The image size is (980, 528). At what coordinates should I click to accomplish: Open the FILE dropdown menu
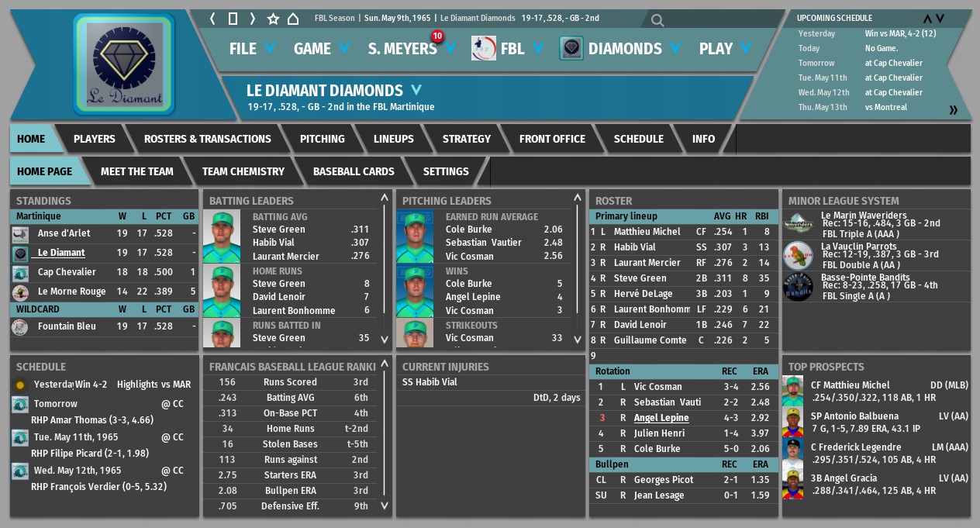252,49
